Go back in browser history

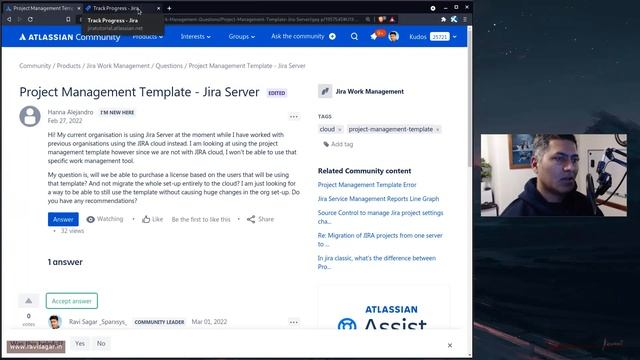[x=9, y=19]
